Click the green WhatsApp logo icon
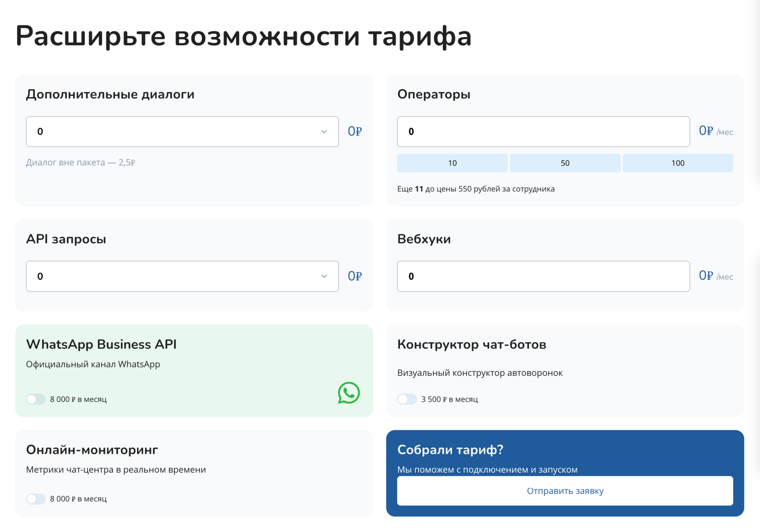Image resolution: width=760 pixels, height=532 pixels. tap(349, 393)
